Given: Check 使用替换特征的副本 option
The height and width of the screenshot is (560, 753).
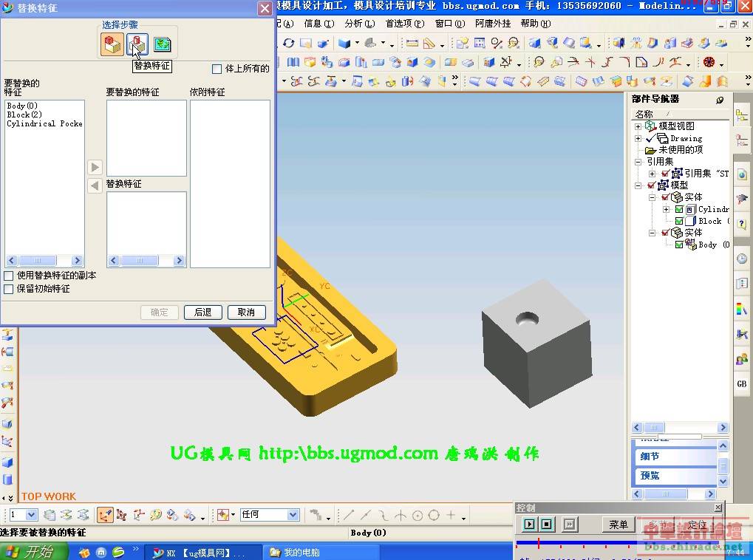Looking at the screenshot, I should (9, 276).
